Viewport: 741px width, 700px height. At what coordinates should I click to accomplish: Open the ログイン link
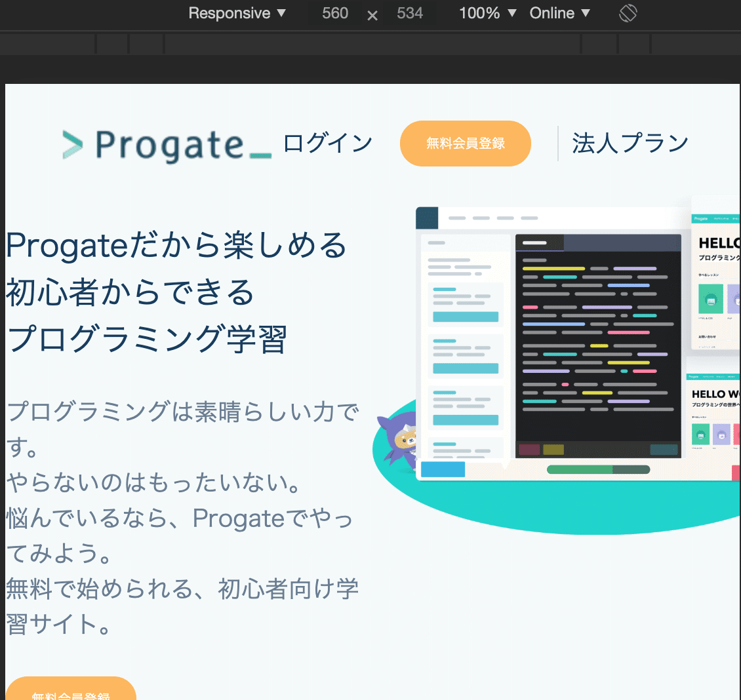[327, 143]
